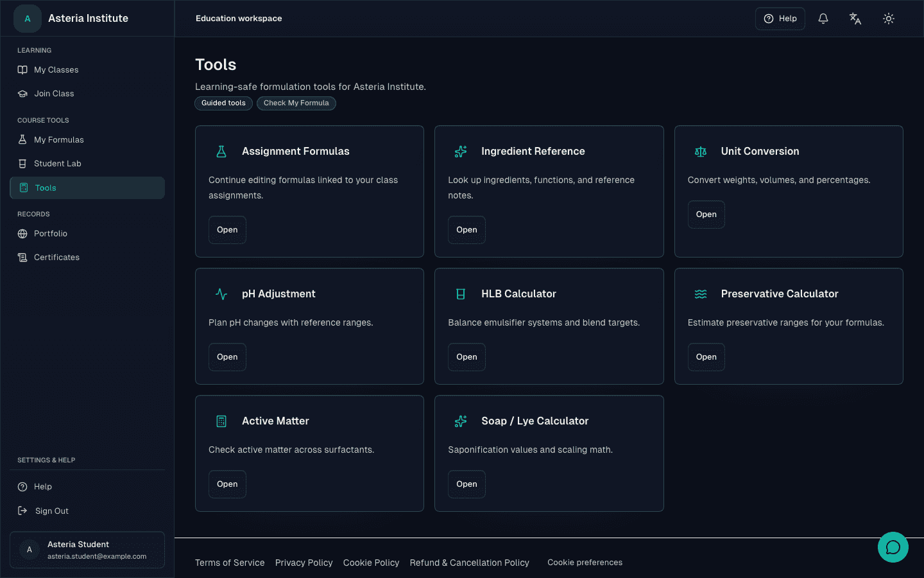Open the Cookie Policy link
The height and width of the screenshot is (578, 924).
click(x=371, y=563)
